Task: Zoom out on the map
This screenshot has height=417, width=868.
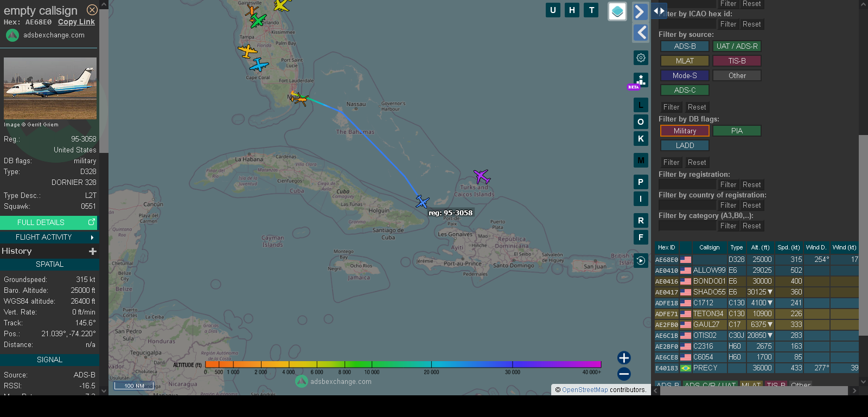Action: (x=624, y=374)
